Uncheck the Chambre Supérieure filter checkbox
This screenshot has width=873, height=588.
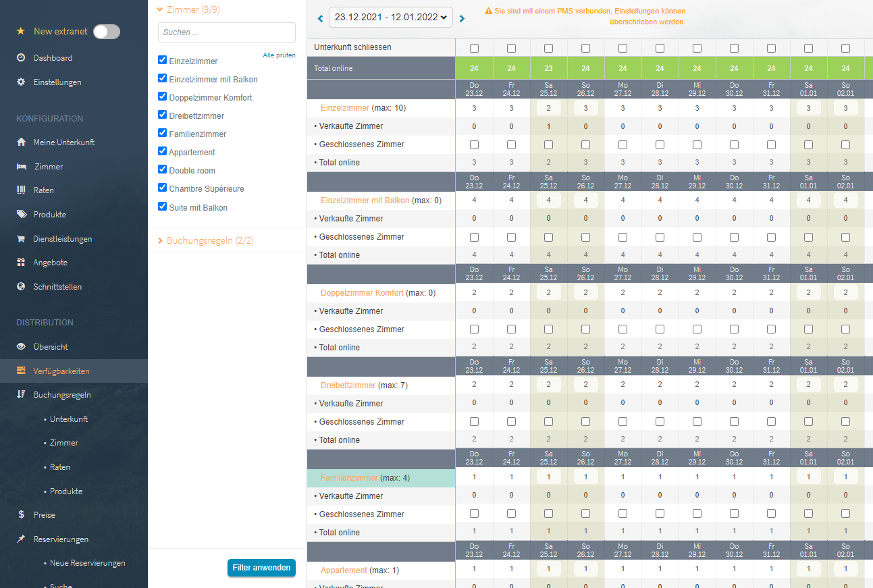pos(162,188)
